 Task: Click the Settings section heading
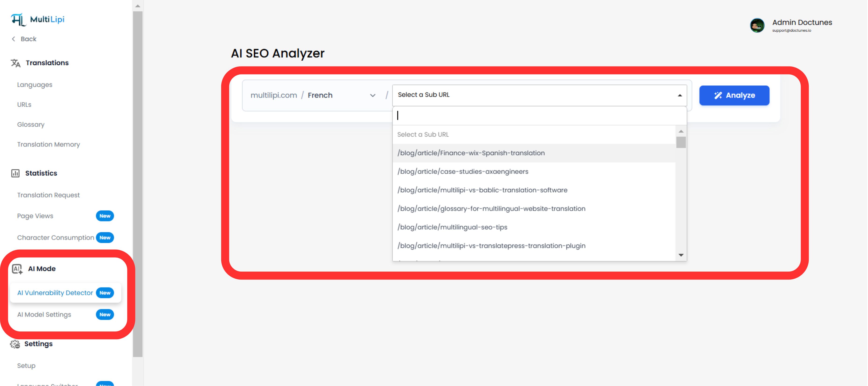(x=38, y=344)
